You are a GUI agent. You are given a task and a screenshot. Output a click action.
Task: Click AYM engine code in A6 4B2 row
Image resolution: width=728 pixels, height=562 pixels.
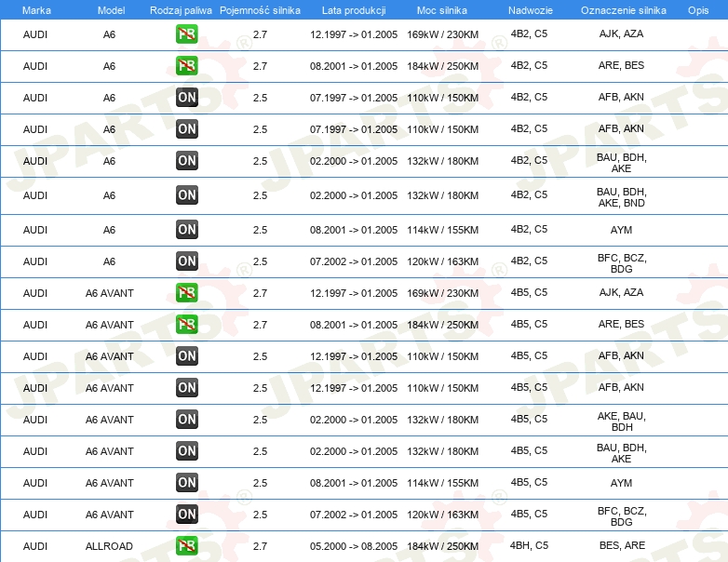pos(621,230)
